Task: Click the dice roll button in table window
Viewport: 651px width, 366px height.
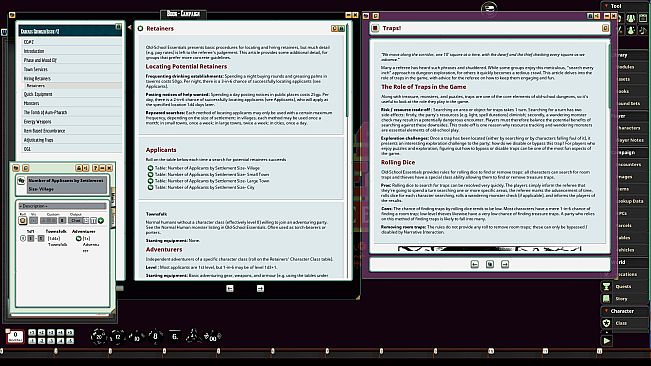Action: [23, 220]
